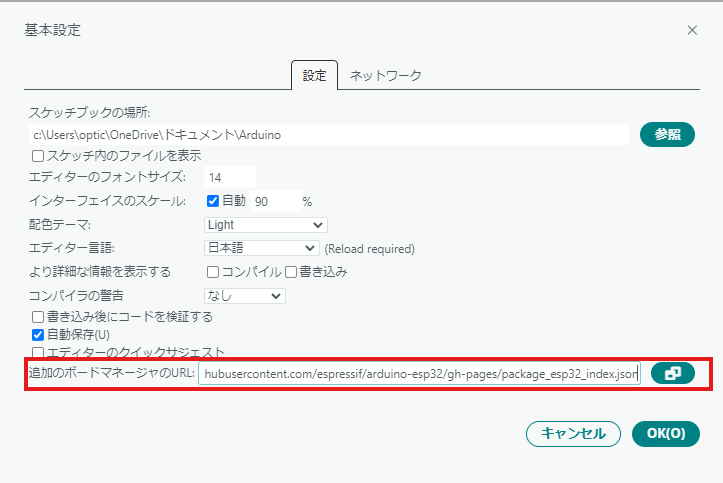Enable verbose output for コンパイル
This screenshot has height=483, width=723.
tap(213, 272)
